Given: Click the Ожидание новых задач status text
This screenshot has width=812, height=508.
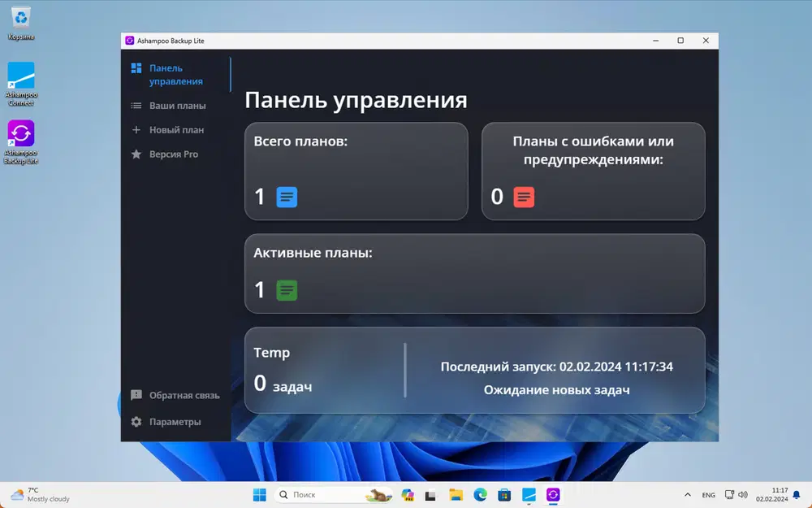Looking at the screenshot, I should 557,390.
